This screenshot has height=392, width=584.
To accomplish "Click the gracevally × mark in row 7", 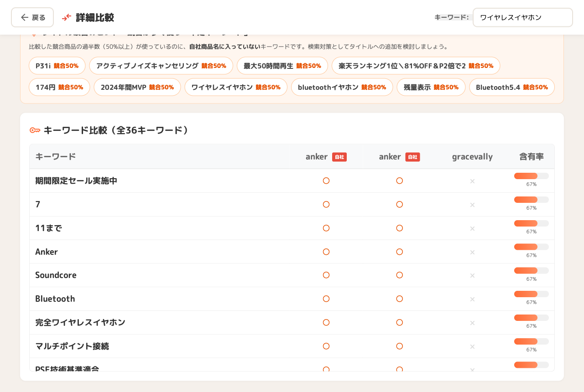I will pyautogui.click(x=472, y=205).
